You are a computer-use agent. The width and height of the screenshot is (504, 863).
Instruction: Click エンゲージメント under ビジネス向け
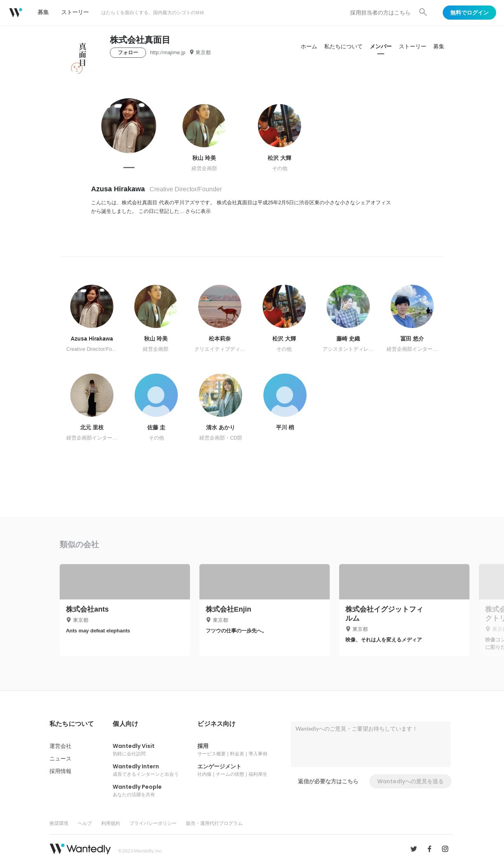219,766
